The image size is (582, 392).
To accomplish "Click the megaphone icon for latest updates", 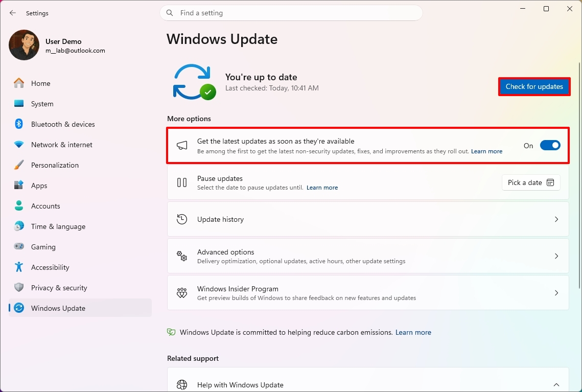I will click(x=182, y=146).
